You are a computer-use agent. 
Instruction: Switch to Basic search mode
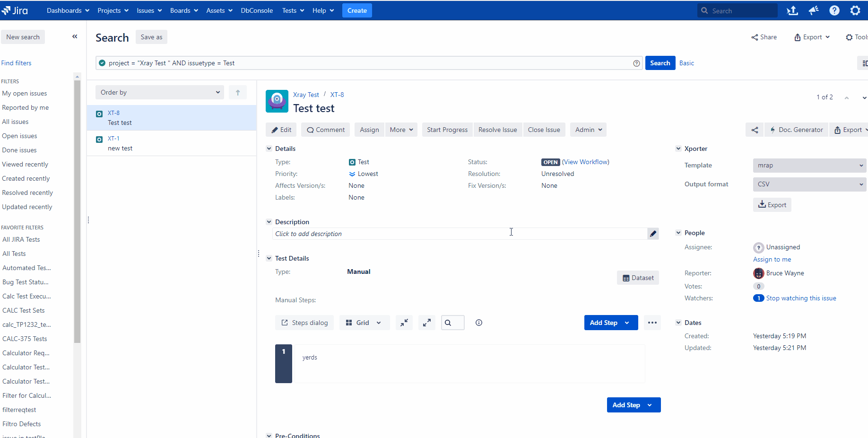click(x=686, y=62)
